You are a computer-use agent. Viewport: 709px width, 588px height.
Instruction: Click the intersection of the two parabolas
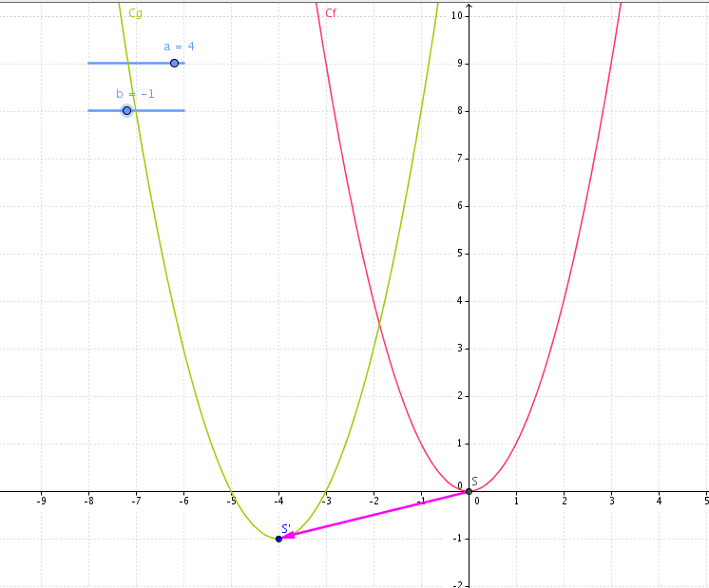click(x=379, y=325)
